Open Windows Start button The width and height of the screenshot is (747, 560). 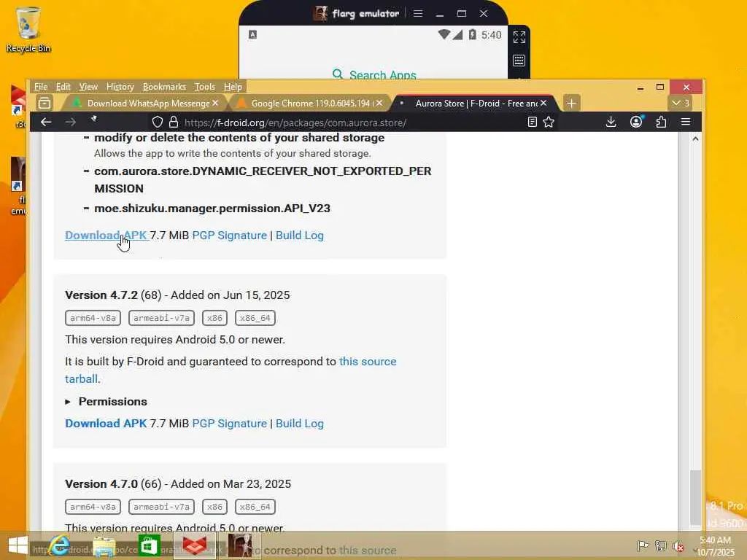(18, 545)
